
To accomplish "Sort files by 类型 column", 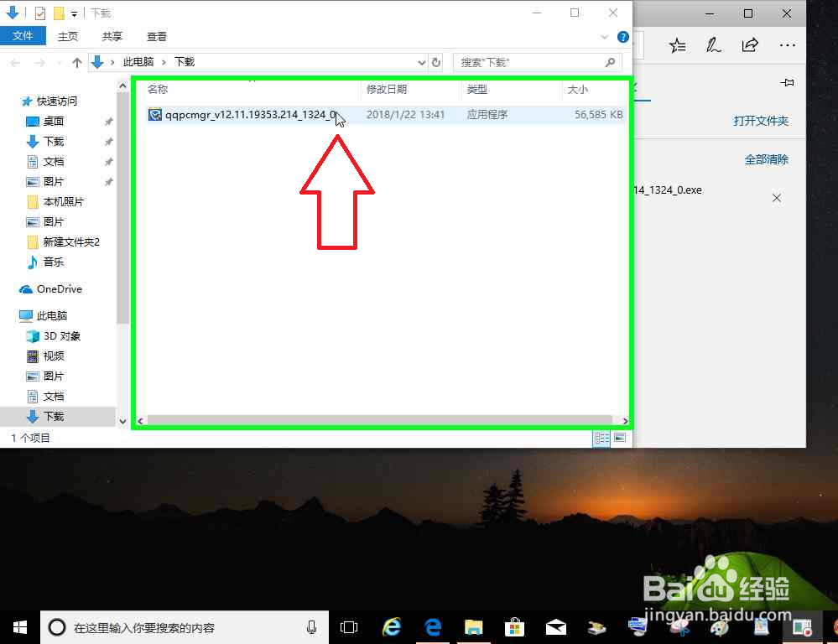I will [476, 89].
